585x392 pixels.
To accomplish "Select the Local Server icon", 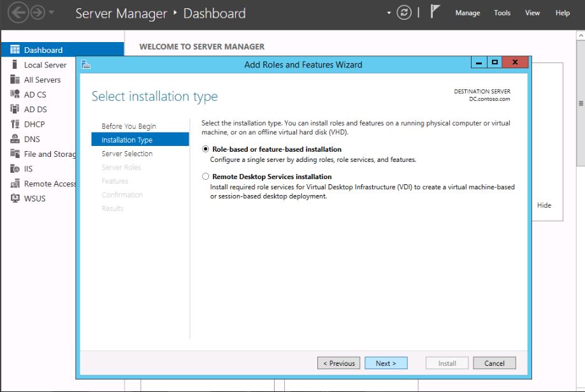I will pos(15,65).
